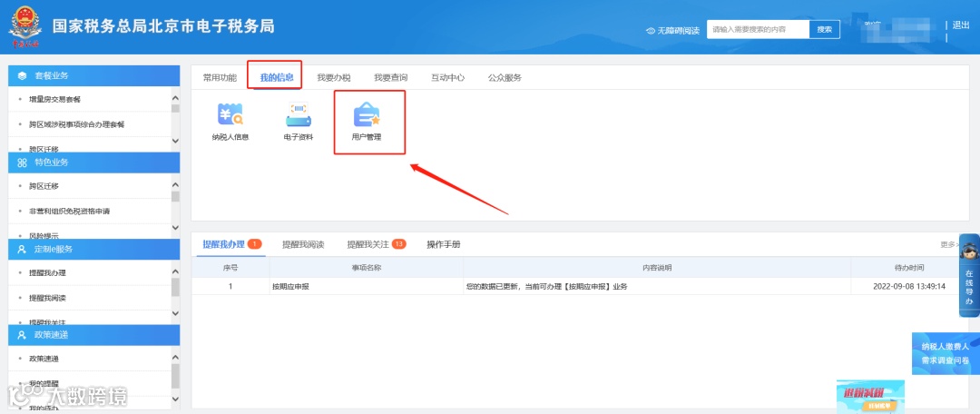The image size is (980, 414).
Task: Open the 纳税人缴费人需求调查问卷 banner
Action: (x=945, y=353)
